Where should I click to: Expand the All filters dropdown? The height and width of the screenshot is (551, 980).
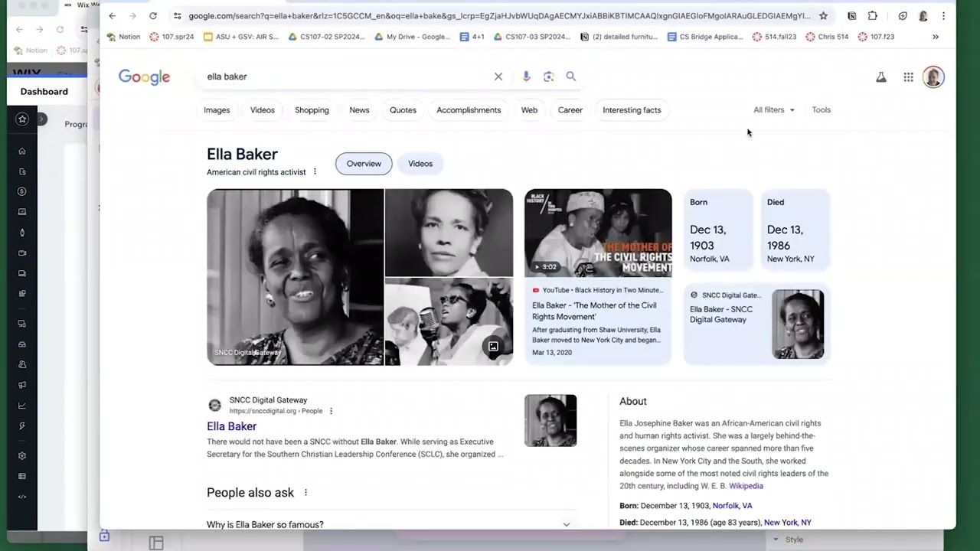(x=774, y=109)
